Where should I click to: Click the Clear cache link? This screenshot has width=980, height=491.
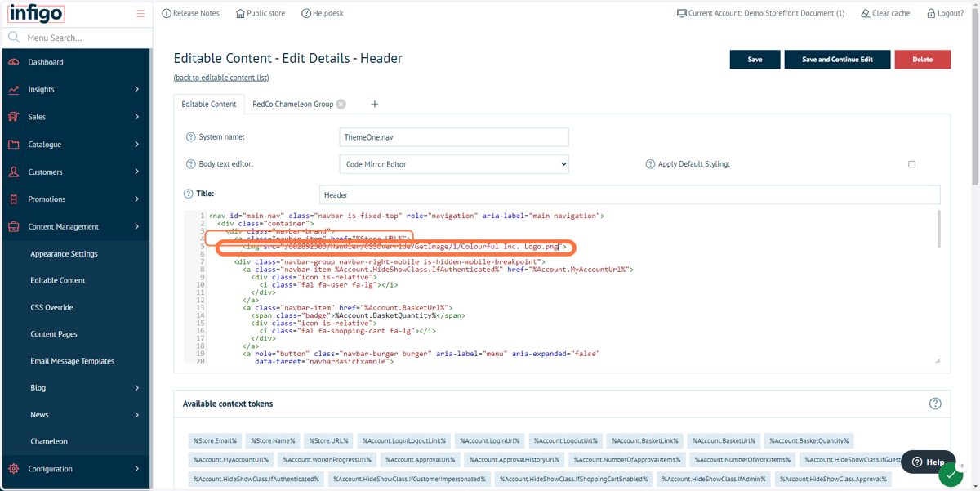885,13
